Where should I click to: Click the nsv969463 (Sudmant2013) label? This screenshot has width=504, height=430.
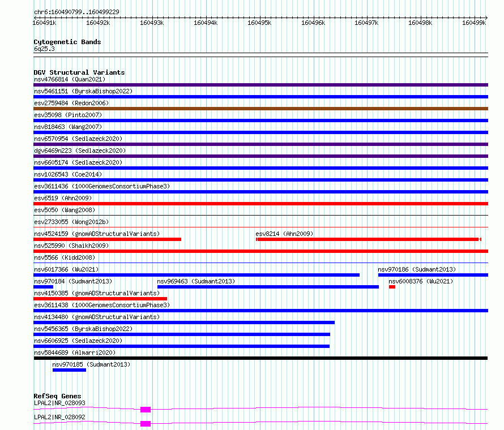196,281
